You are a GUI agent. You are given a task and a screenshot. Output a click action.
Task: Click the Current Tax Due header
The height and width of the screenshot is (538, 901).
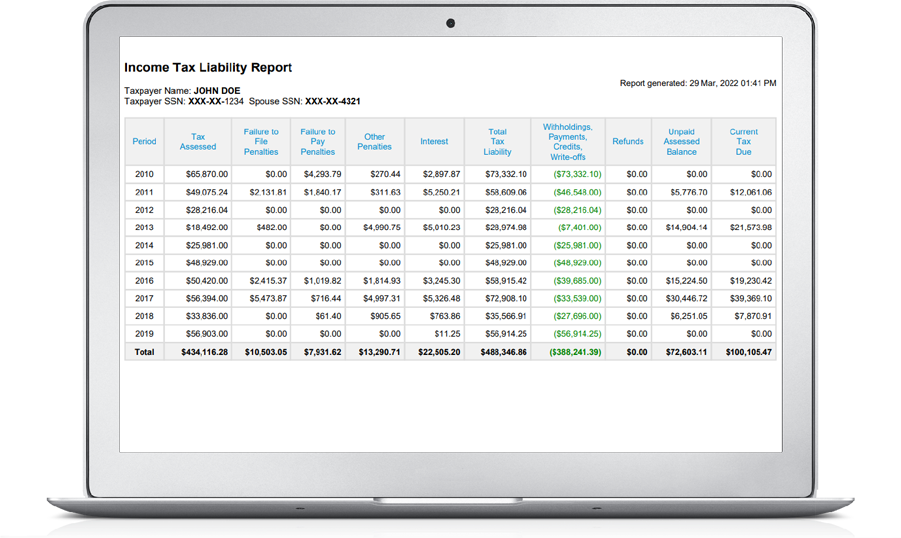744,141
